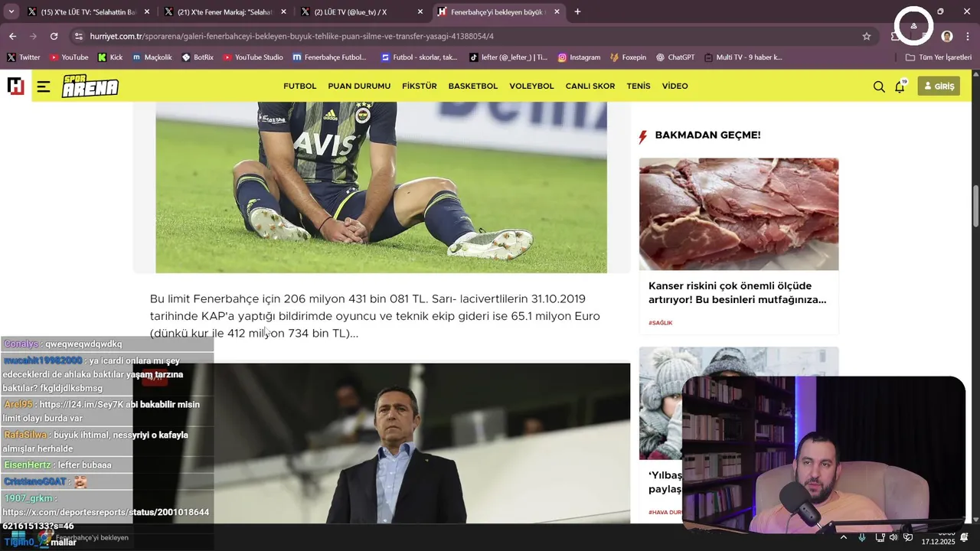The image size is (980, 551).
Task: Open site information icon in address bar
Action: coord(78,36)
